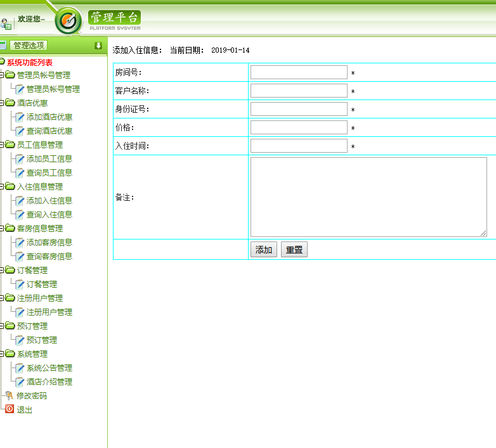496x448 pixels.
Task: Click the folder icon of 客房信息管理
Action: pos(10,227)
